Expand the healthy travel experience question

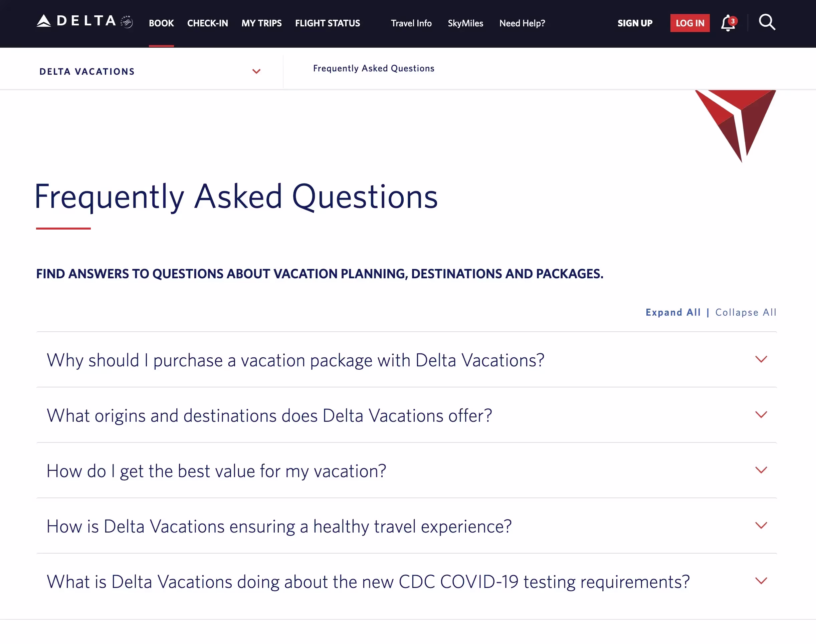761,526
